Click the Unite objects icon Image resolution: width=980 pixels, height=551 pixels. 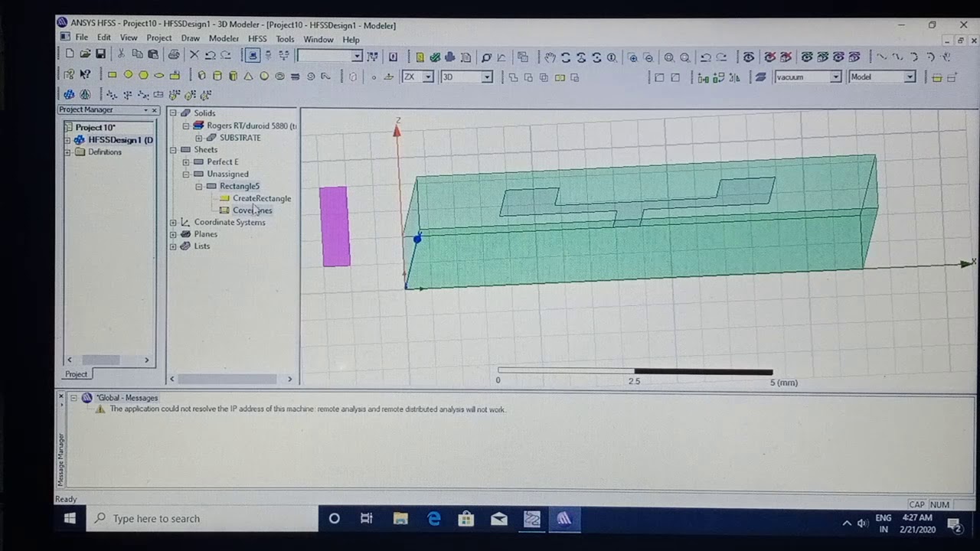coord(513,77)
